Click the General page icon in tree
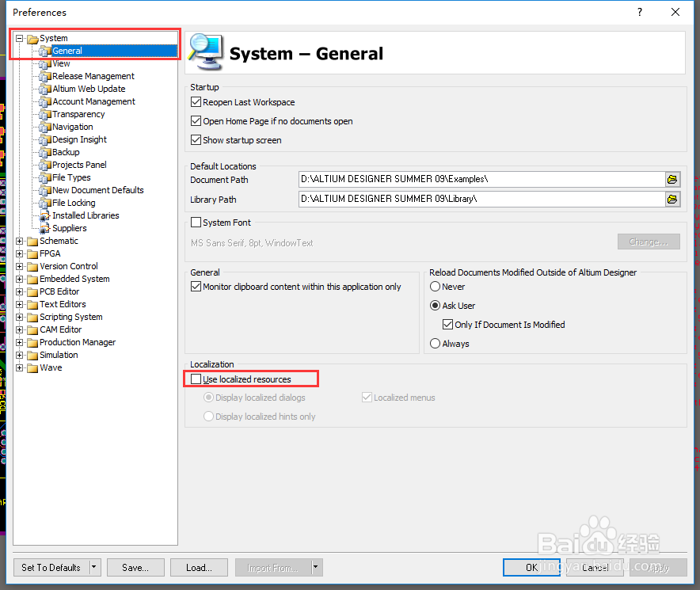 (x=44, y=51)
